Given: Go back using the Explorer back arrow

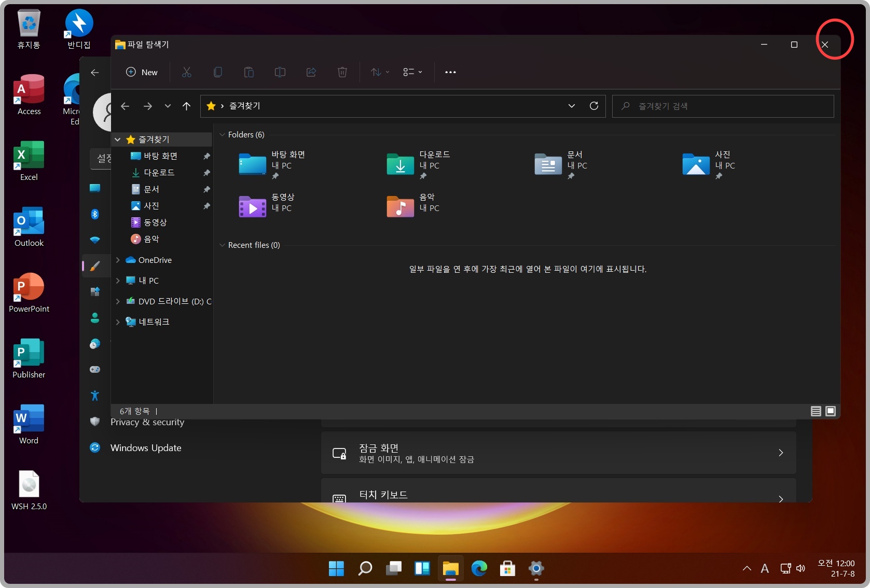Looking at the screenshot, I should pyautogui.click(x=125, y=106).
